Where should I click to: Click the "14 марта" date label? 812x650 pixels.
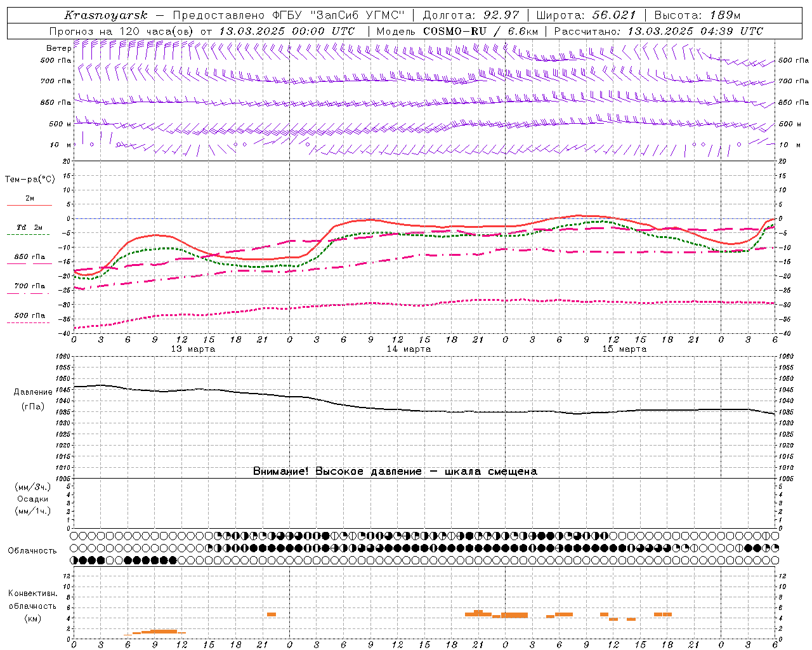409,349
